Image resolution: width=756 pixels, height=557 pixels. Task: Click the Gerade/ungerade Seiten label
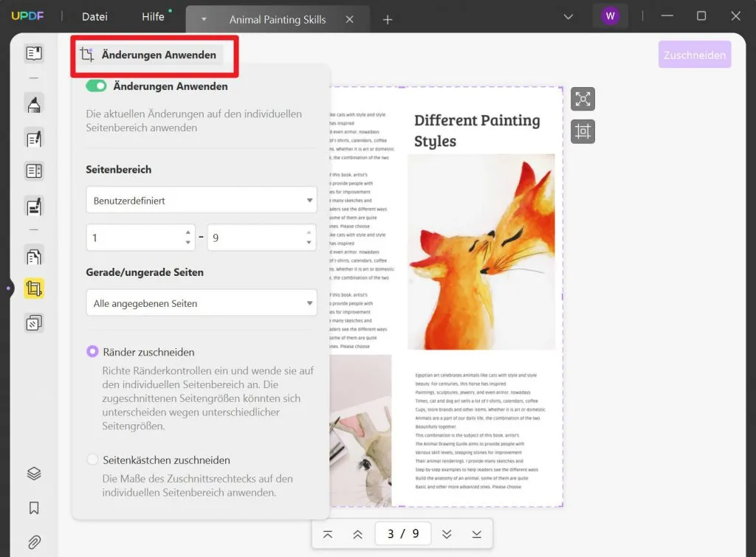[145, 272]
